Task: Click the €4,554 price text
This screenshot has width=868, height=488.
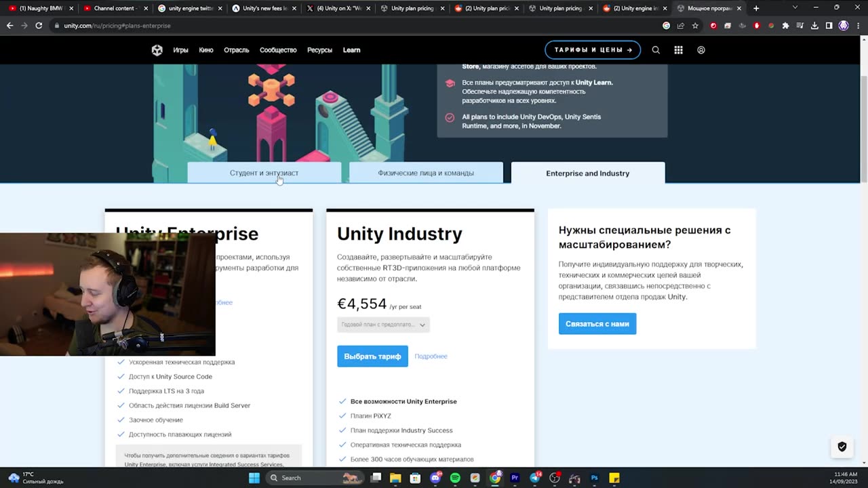Action: (x=361, y=304)
